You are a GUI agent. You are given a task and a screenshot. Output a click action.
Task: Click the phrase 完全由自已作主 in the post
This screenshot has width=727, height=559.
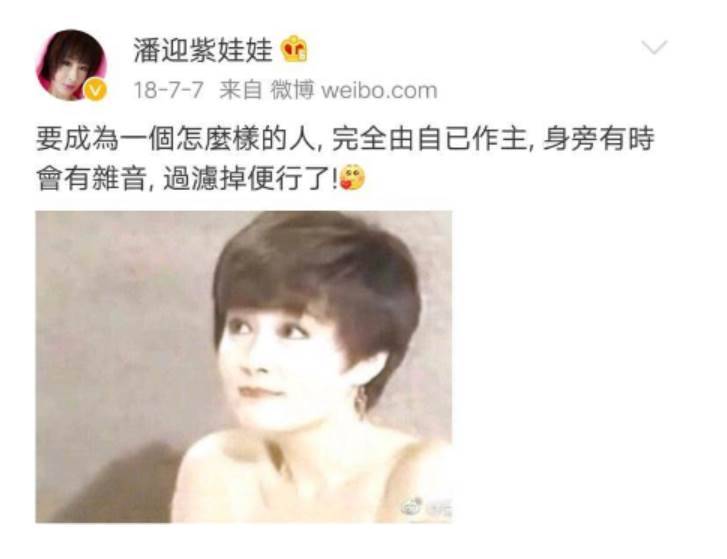(430, 139)
